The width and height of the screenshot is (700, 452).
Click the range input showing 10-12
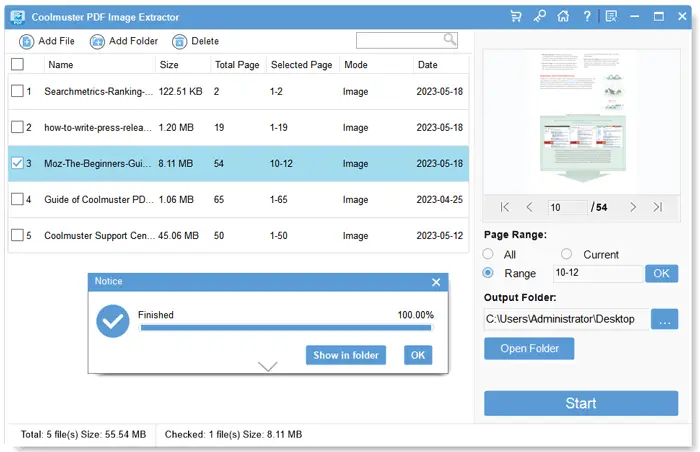click(x=598, y=273)
